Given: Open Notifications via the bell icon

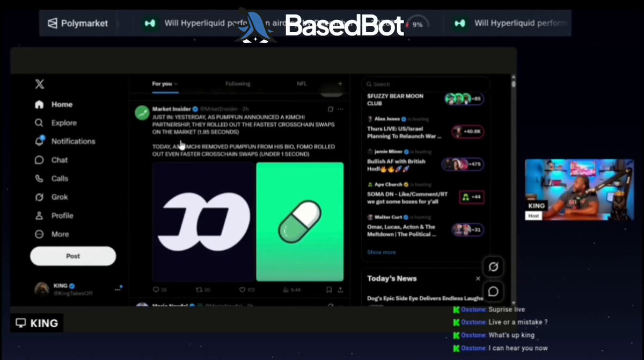Looking at the screenshot, I should pos(39,141).
